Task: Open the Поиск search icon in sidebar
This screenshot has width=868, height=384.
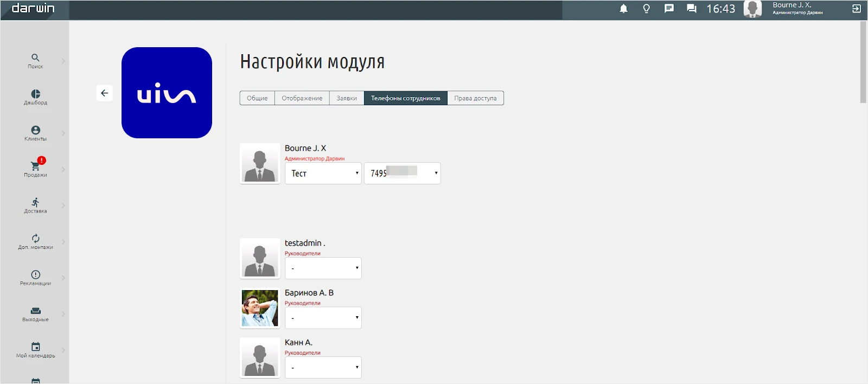Action: (35, 57)
